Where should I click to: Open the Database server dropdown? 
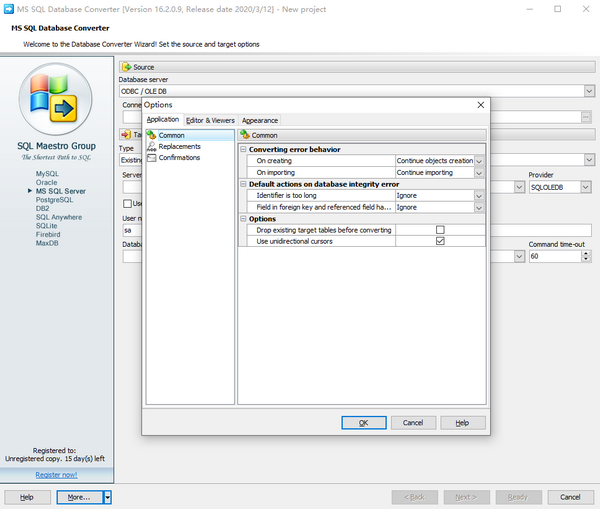pos(589,91)
